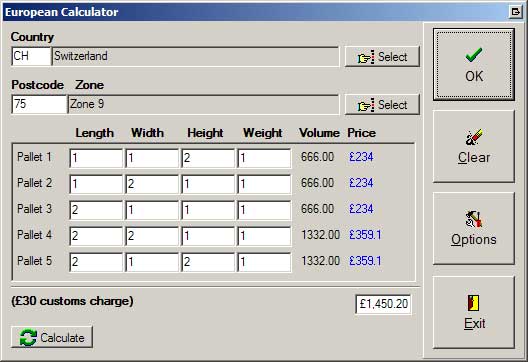Click the Price column header

pos(361,133)
